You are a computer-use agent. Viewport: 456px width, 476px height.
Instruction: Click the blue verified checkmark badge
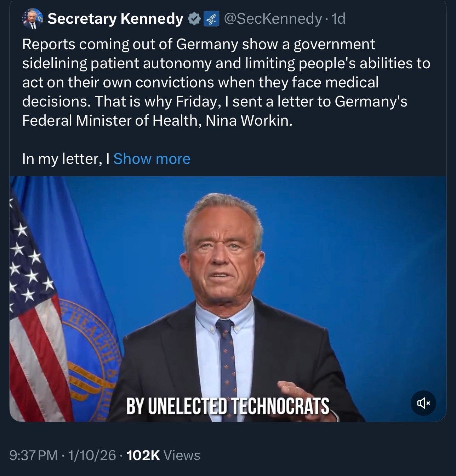[194, 19]
